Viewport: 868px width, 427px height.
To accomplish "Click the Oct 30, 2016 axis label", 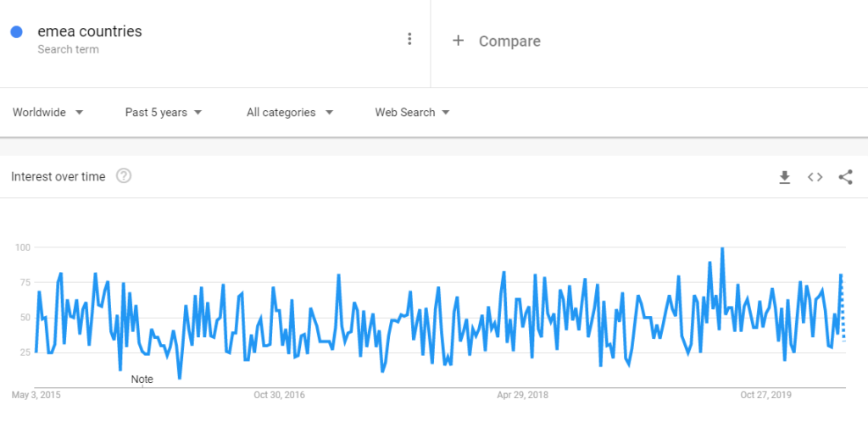I will tap(279, 395).
